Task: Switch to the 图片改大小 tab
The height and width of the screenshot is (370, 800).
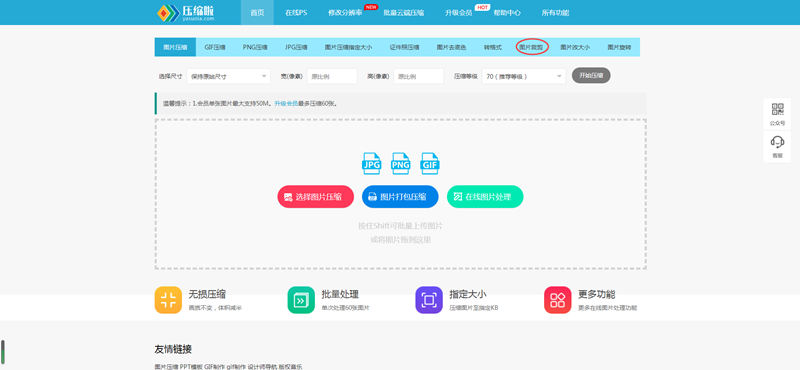Action: 575,47
